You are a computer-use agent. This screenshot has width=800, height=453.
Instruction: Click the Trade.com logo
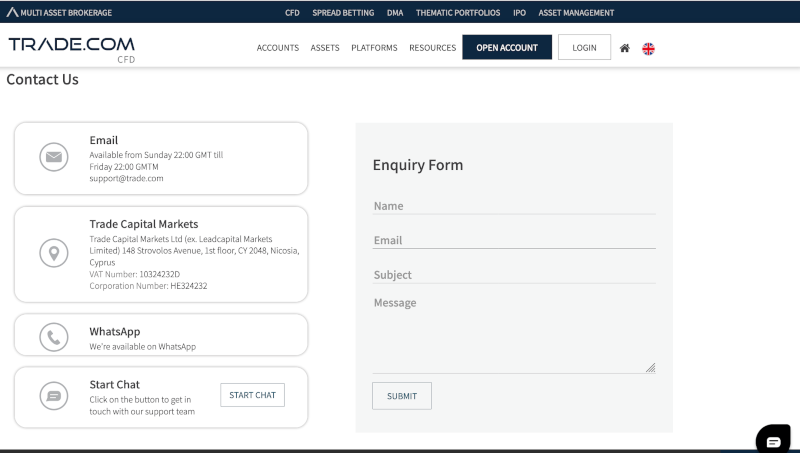pos(71,48)
